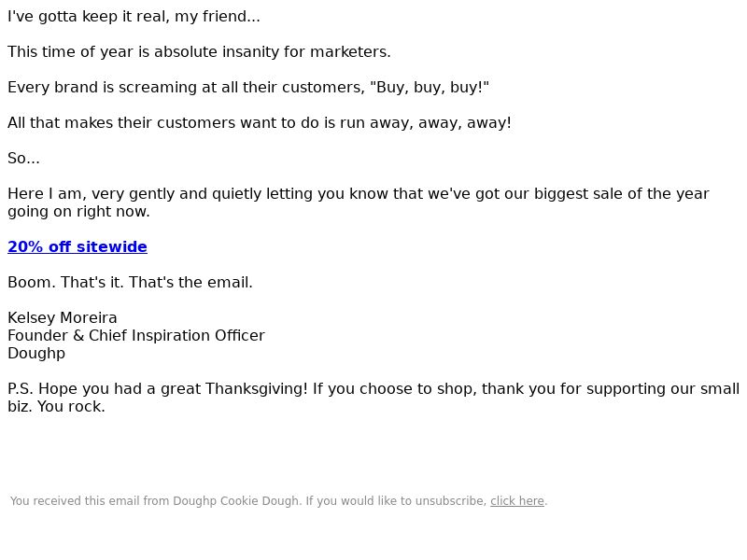Click the 'going on right now.' line
This screenshot has height=560, width=747.
[78, 212]
